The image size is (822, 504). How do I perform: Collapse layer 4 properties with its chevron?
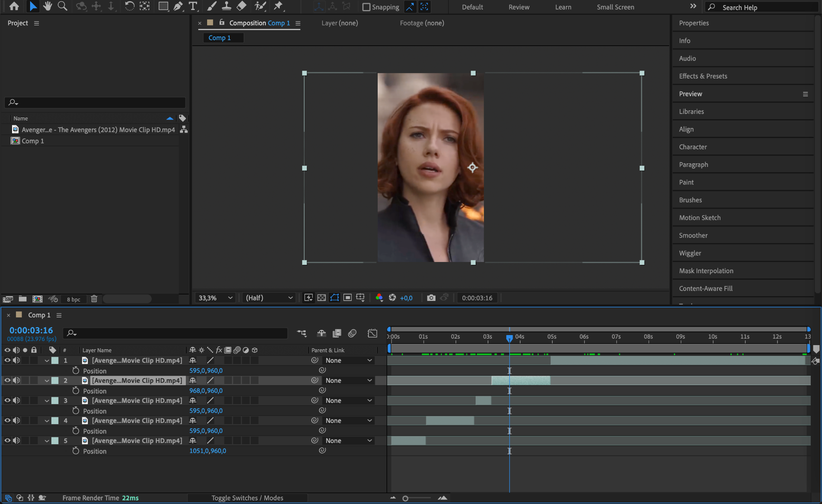coord(47,421)
